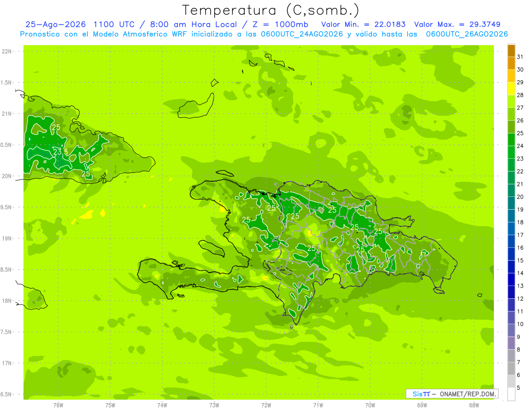Click the '72W' longitude axis label
The width and height of the screenshot is (532, 411).
click(266, 405)
